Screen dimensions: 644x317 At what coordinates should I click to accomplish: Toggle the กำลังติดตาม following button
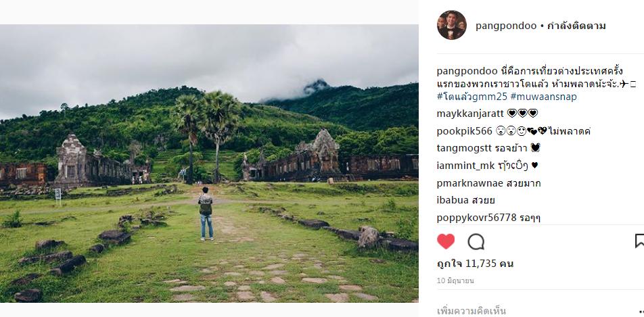[x=576, y=26]
